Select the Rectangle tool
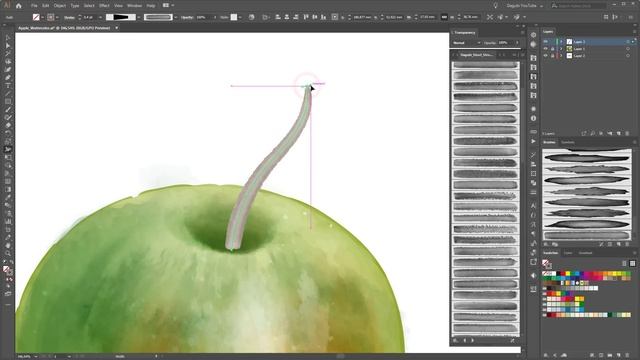 click(8, 102)
